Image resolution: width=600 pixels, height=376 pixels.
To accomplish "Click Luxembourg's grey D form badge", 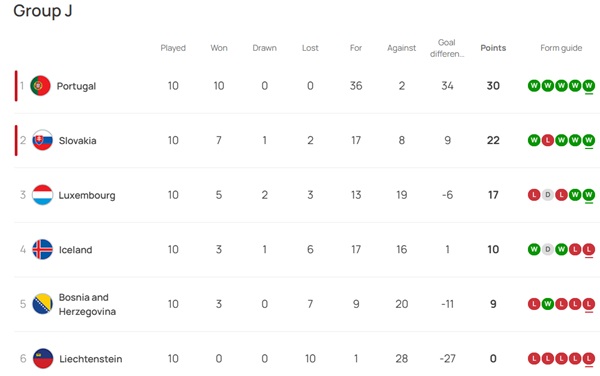I will (x=548, y=195).
